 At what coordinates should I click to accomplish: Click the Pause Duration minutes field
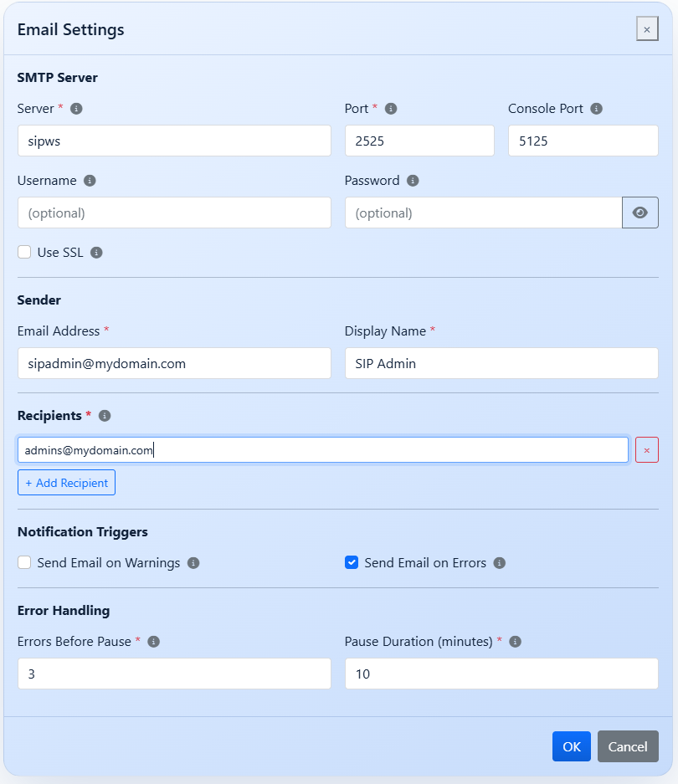pos(501,674)
